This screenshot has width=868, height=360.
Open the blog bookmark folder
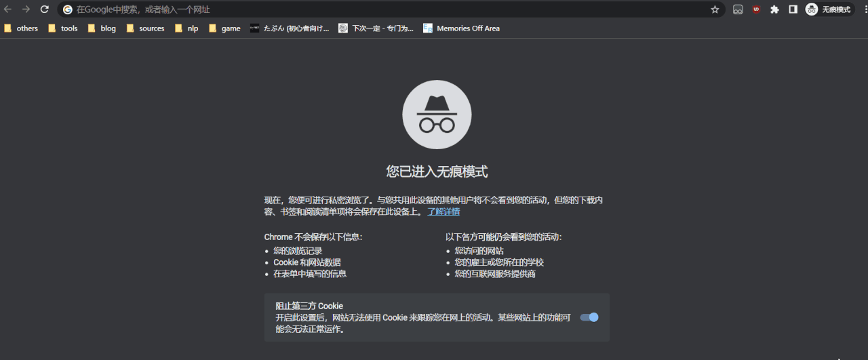(x=102, y=28)
